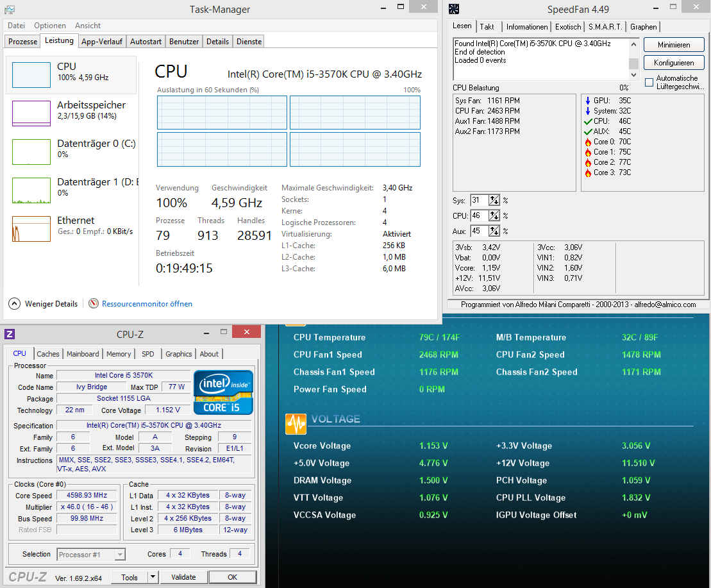
Task: Click the Konfigurieren button
Action: click(674, 63)
